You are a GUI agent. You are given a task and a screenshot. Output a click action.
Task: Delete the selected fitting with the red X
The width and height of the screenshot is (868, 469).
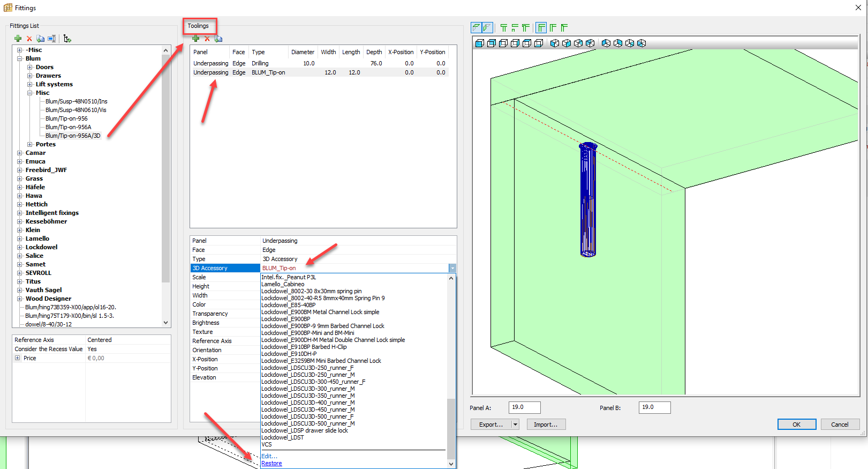pyautogui.click(x=29, y=39)
